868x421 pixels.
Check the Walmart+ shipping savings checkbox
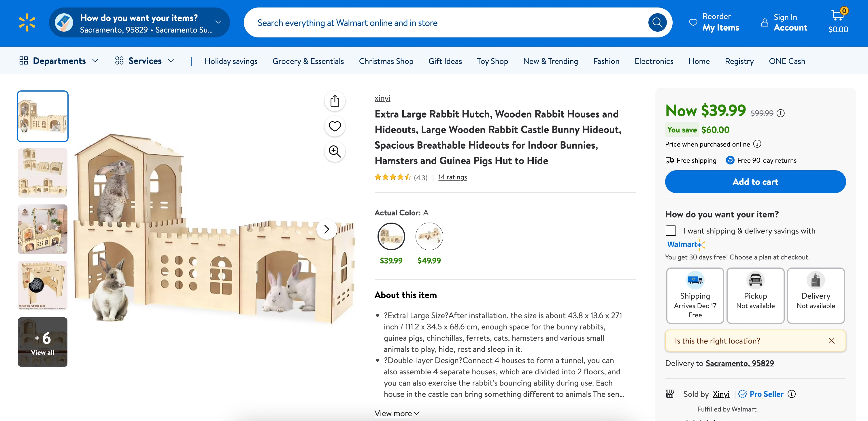tap(671, 231)
